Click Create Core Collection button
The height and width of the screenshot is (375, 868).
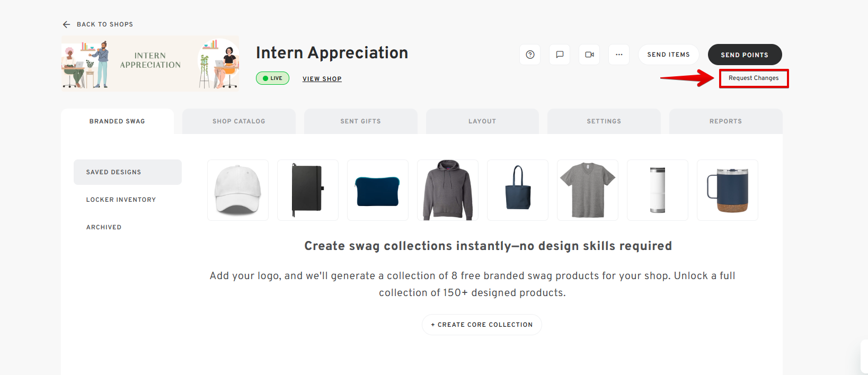point(482,325)
